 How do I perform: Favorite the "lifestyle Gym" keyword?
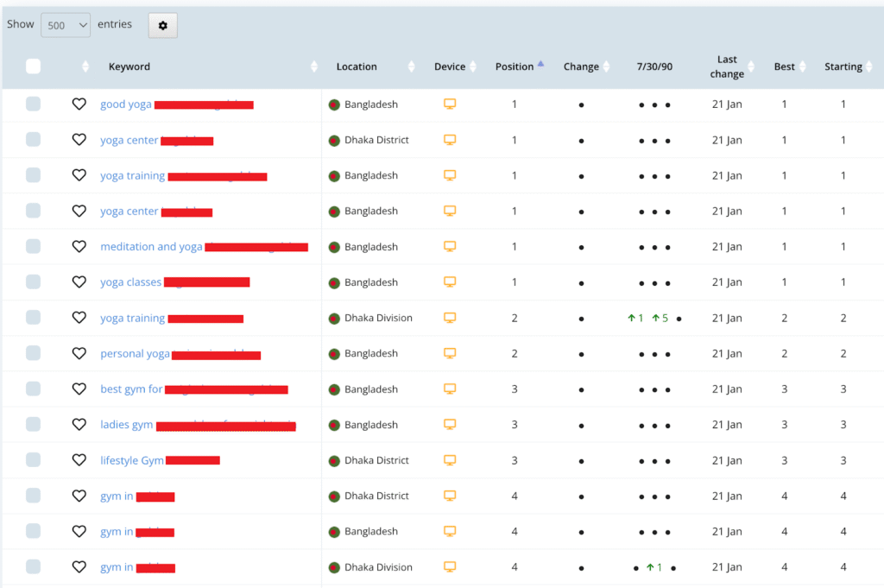[79, 460]
